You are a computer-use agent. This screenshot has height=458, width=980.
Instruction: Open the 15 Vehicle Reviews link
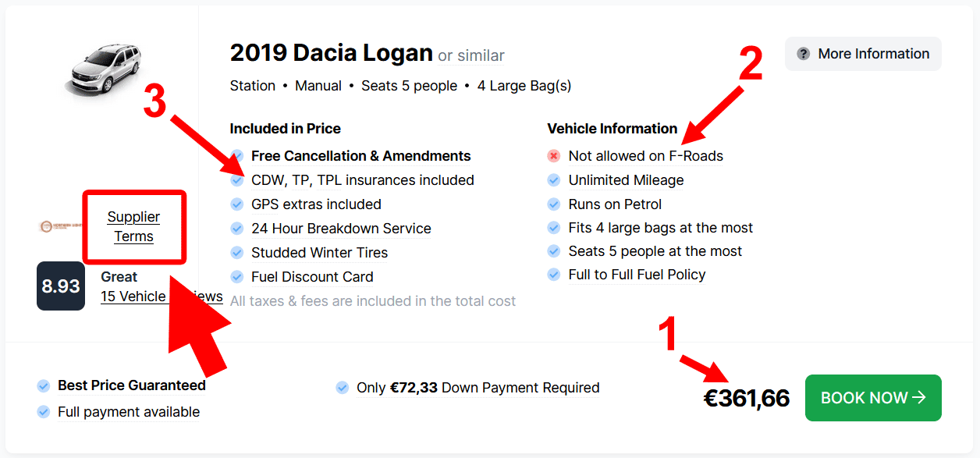tap(162, 296)
